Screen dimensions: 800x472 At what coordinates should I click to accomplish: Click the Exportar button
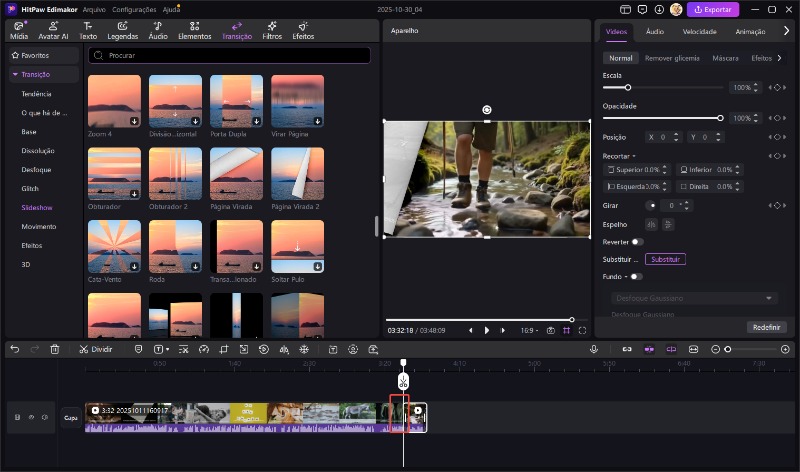713,10
